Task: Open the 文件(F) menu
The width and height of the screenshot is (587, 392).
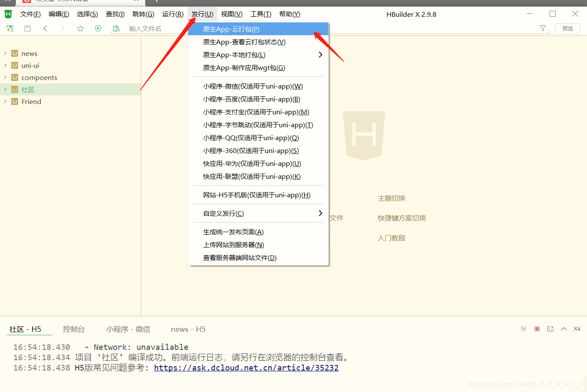Action: [x=30, y=14]
